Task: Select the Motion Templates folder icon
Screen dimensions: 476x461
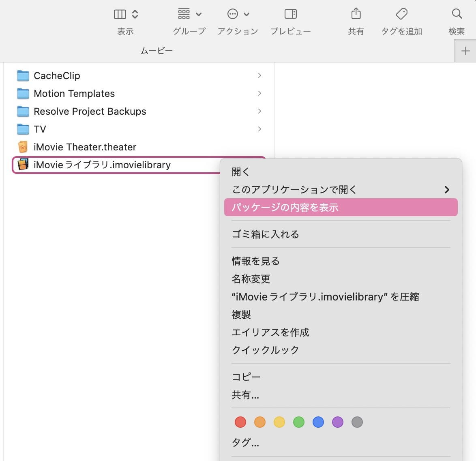Action: pyautogui.click(x=23, y=94)
